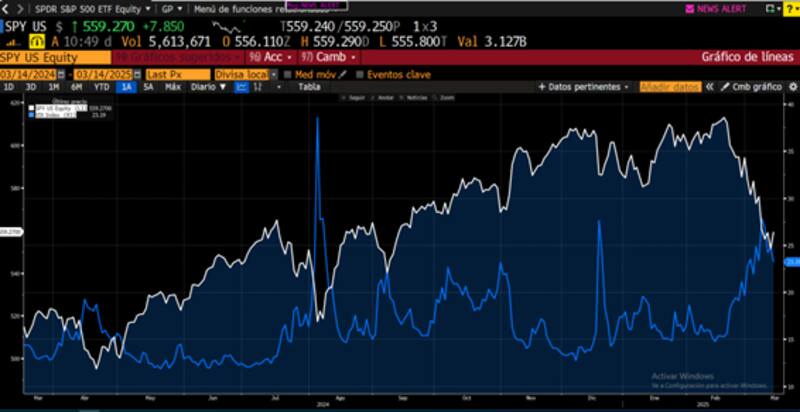The width and height of the screenshot is (800, 412).
Task: Click the Cmb gráfico pencil icon
Action: point(725,87)
